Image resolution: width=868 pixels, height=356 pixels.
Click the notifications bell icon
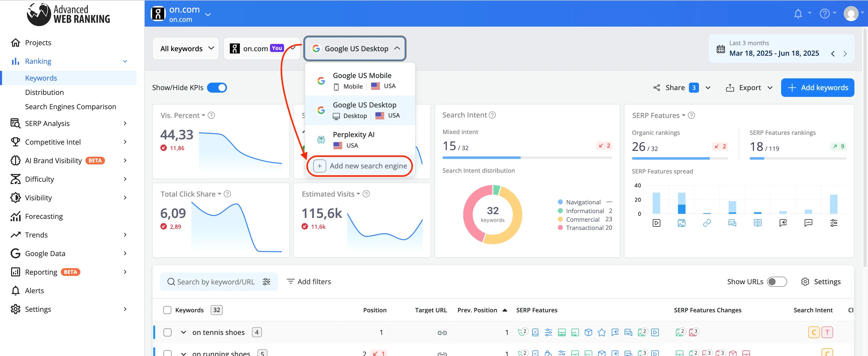798,14
